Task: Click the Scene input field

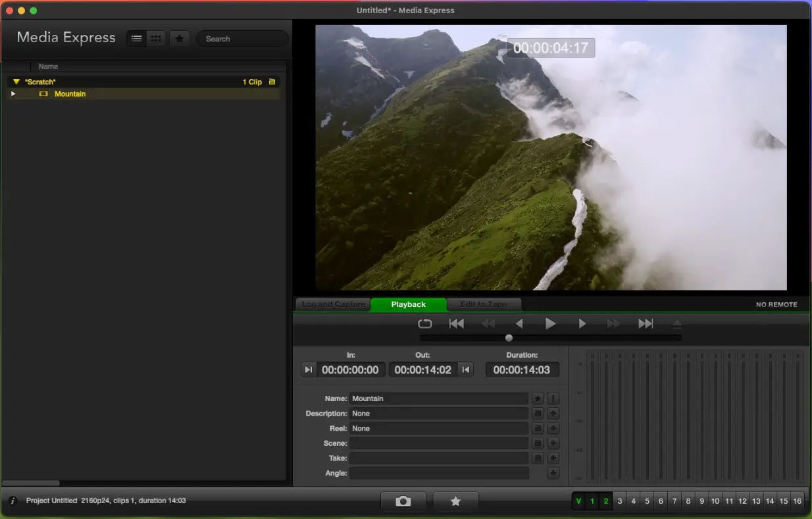Action: [439, 443]
